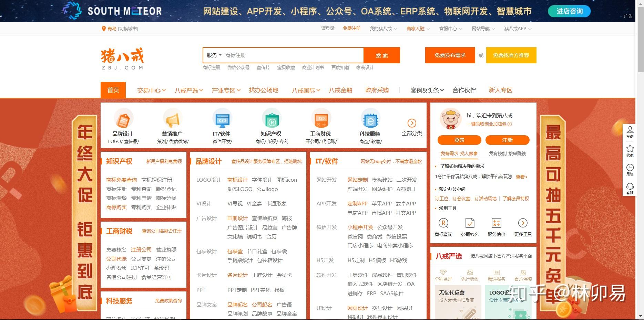Click the 专家 sidebar icon

click(x=630, y=130)
